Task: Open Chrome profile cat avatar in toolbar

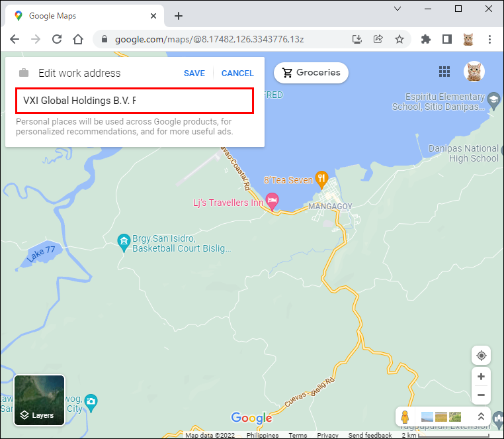Action: 468,39
